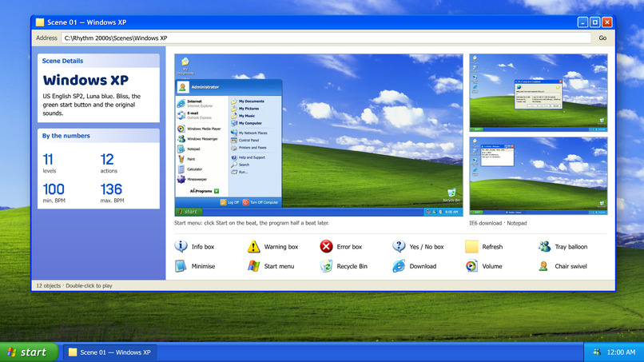Click the 12 actions statistic
644x362 pixels.
[109, 163]
